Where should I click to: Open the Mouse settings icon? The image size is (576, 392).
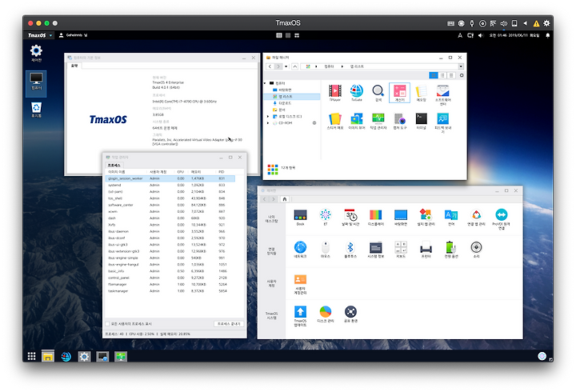pyautogui.click(x=325, y=247)
